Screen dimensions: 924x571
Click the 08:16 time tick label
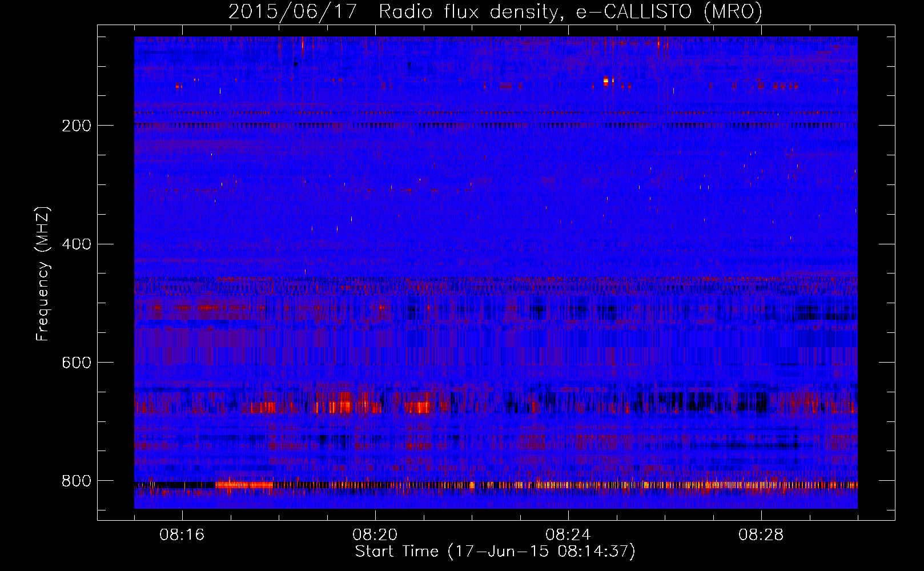tap(182, 535)
